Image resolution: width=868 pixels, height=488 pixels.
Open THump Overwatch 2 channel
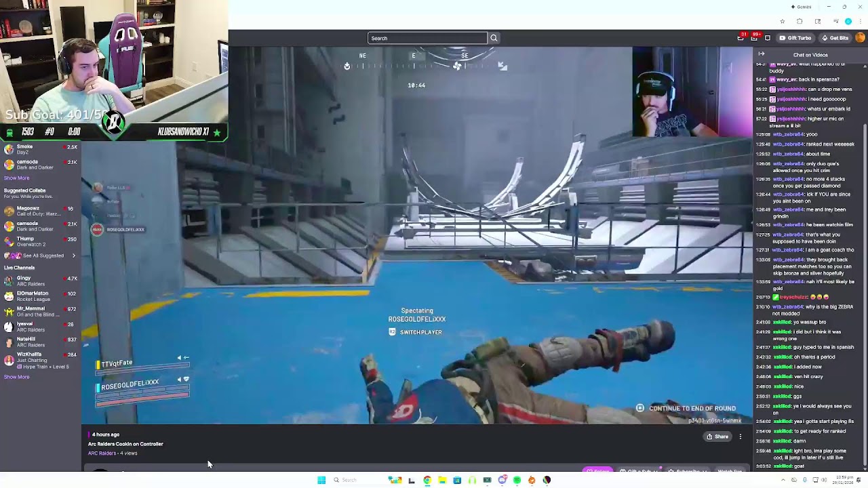[40, 241]
